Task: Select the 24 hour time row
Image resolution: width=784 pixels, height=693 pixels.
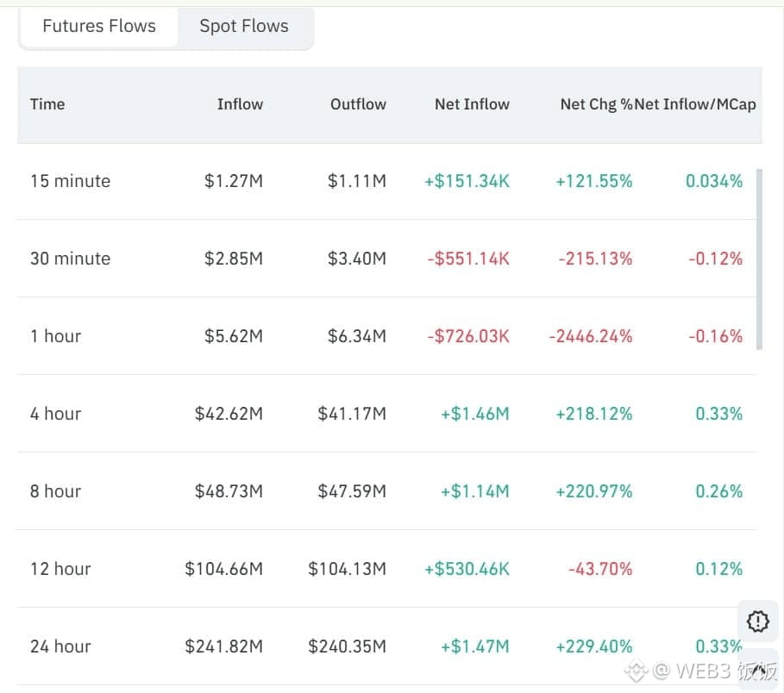Action: point(60,646)
